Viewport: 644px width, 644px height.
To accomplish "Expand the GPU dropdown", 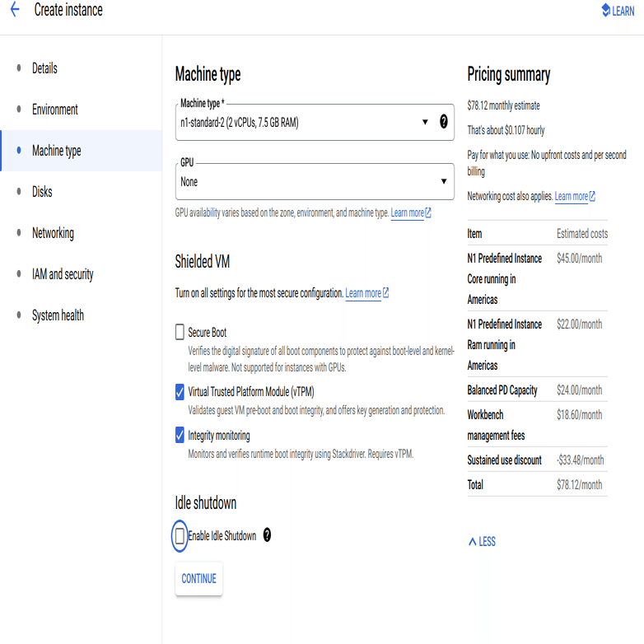I will point(313,181).
